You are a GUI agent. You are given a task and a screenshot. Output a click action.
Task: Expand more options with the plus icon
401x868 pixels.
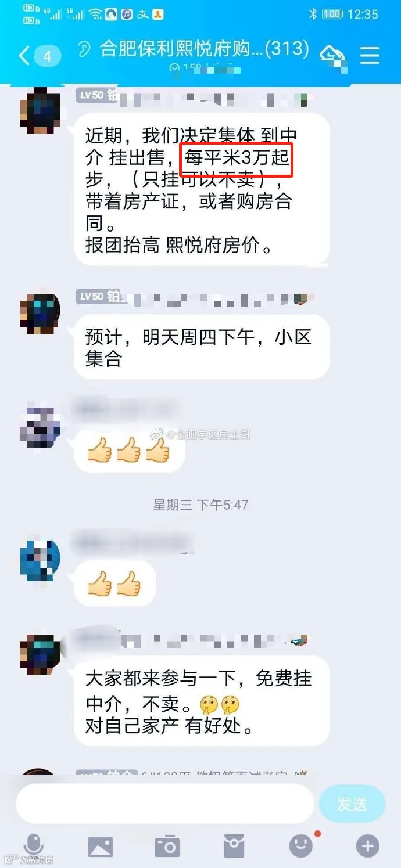click(367, 847)
